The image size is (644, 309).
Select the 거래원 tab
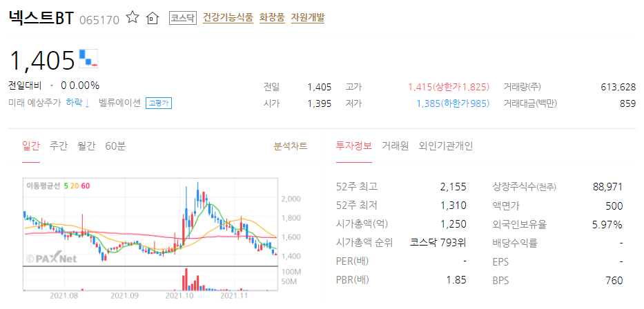click(395, 146)
